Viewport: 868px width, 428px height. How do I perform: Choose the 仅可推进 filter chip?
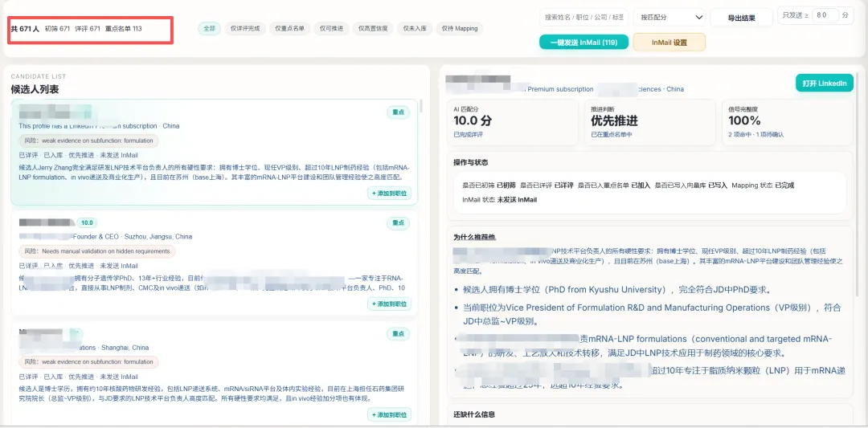point(331,28)
